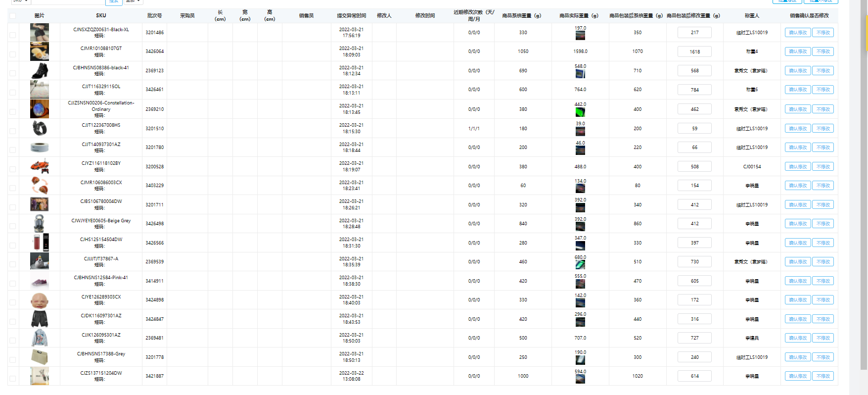
Task: Edit the weight input with value 568
Action: (x=694, y=71)
